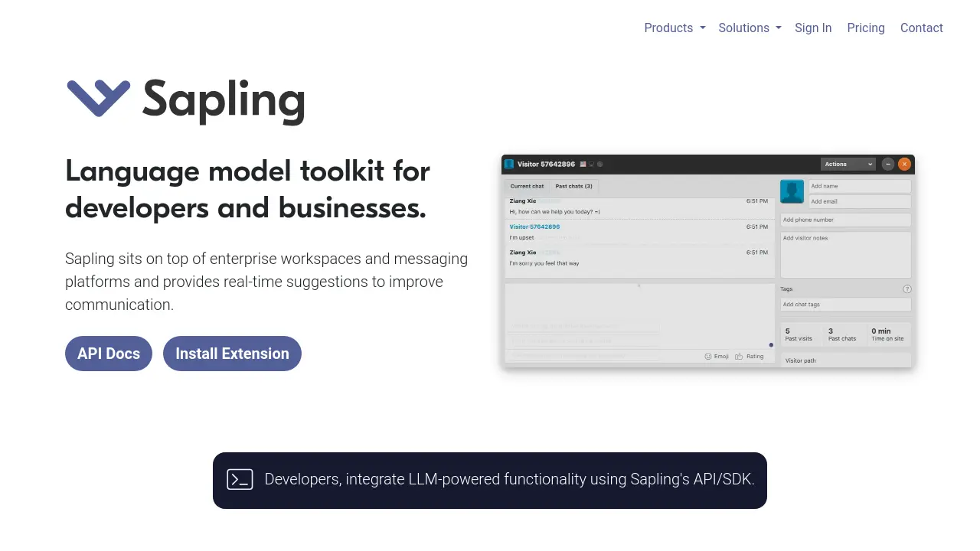Open the Solutions dropdown menu
The image size is (980, 551).
click(x=750, y=28)
